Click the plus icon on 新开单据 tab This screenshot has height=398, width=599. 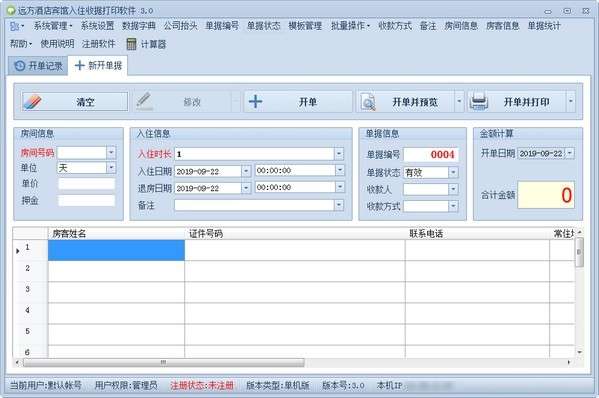79,65
